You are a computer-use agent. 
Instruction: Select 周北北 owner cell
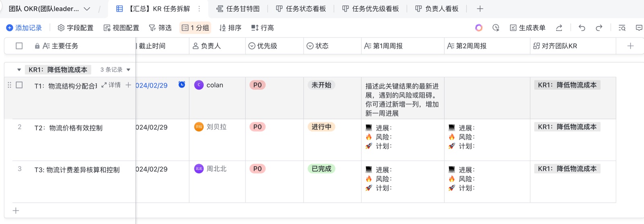click(217, 182)
